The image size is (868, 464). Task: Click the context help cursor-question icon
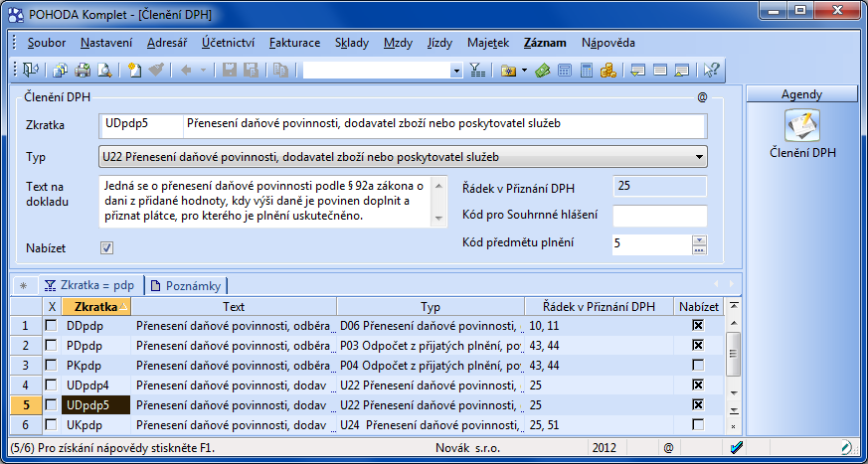711,71
